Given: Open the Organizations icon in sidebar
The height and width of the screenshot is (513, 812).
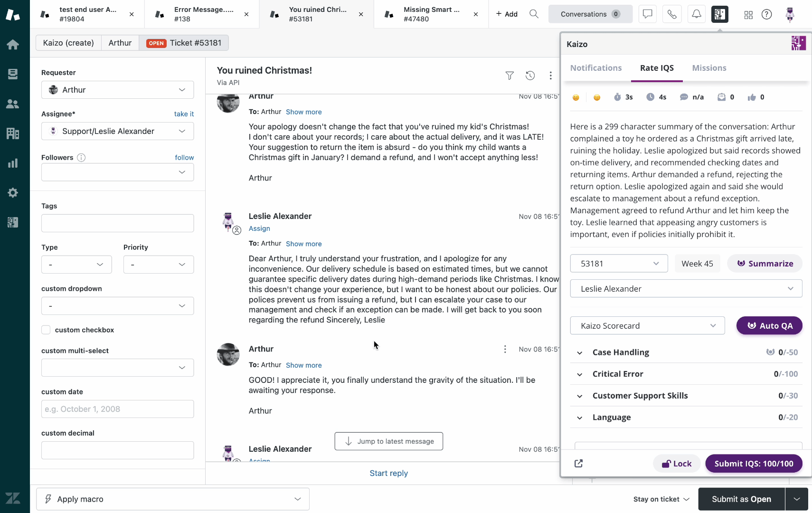Looking at the screenshot, I should [x=13, y=133].
